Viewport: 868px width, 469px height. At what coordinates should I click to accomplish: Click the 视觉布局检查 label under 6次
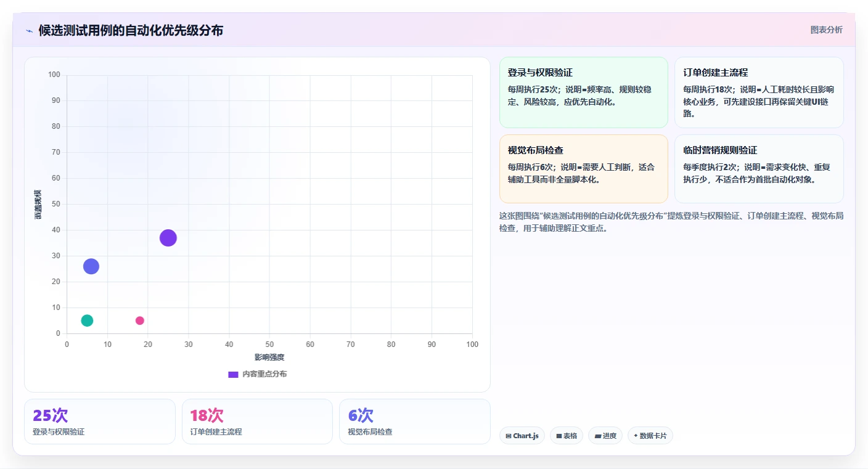click(x=370, y=432)
